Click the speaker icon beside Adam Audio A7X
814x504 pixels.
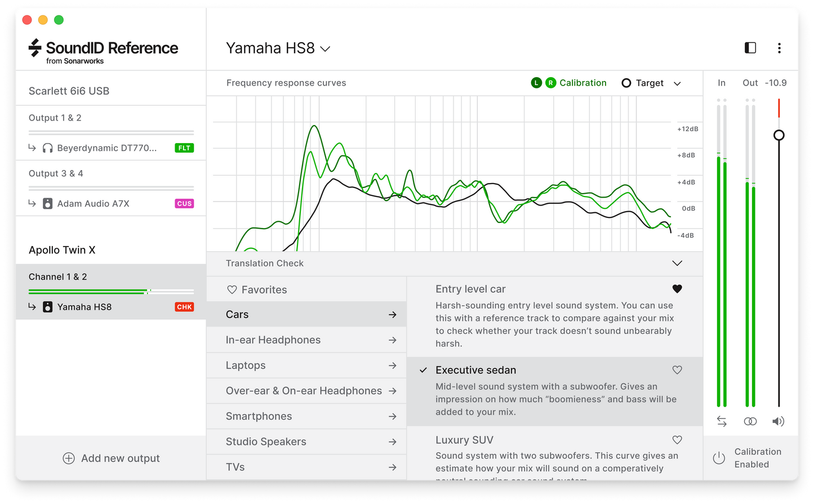coord(48,203)
